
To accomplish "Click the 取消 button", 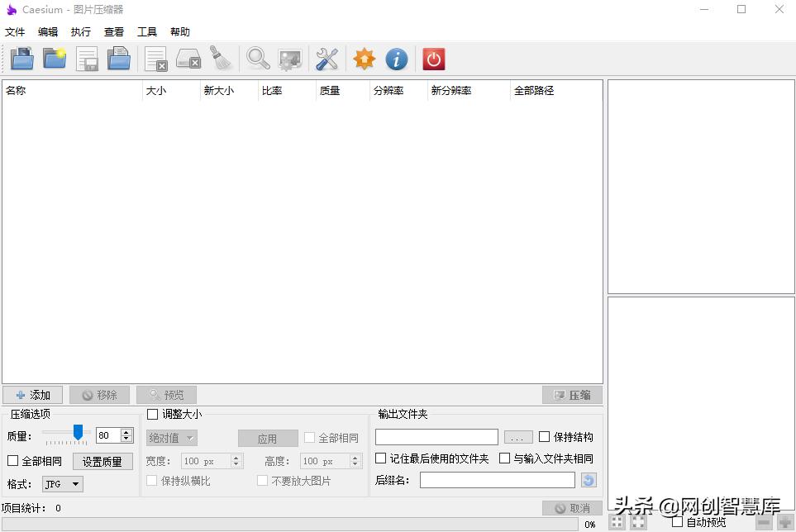I will [572, 508].
